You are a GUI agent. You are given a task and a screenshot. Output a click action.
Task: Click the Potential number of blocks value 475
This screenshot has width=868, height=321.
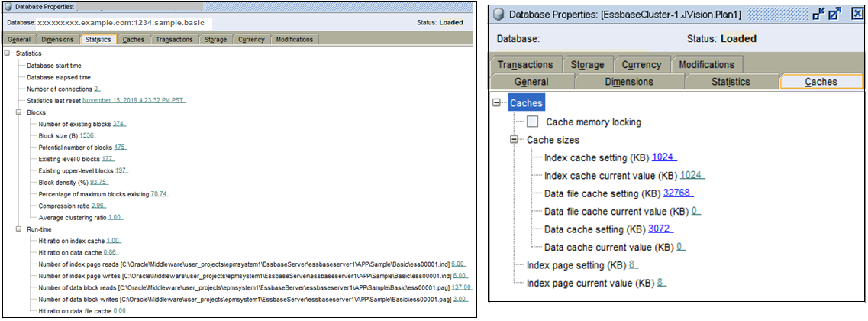coord(120,147)
